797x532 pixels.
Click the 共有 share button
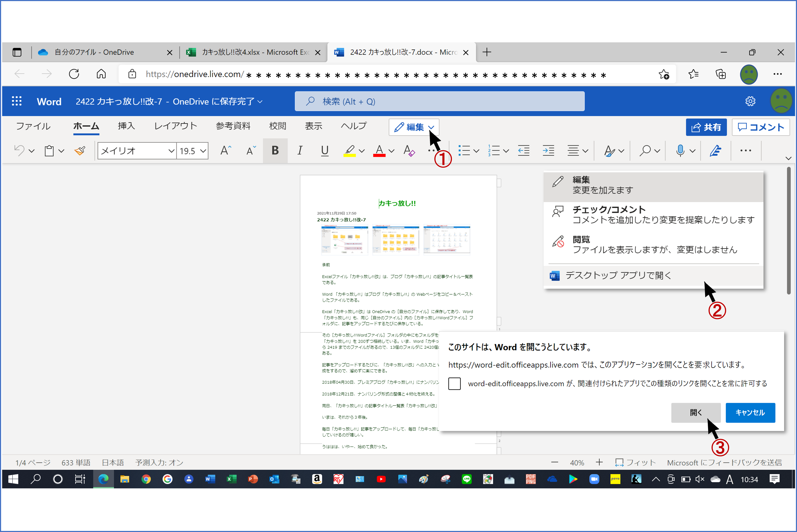(706, 127)
